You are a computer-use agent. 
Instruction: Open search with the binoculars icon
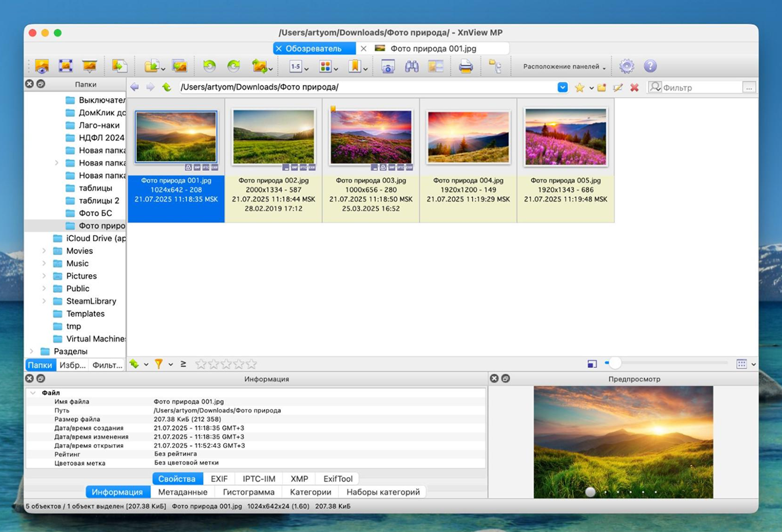coord(412,66)
